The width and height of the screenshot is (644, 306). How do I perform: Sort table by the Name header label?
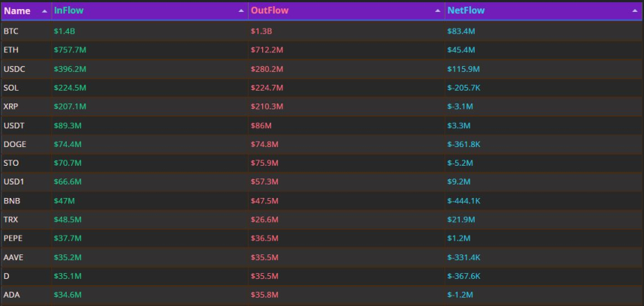pos(17,11)
